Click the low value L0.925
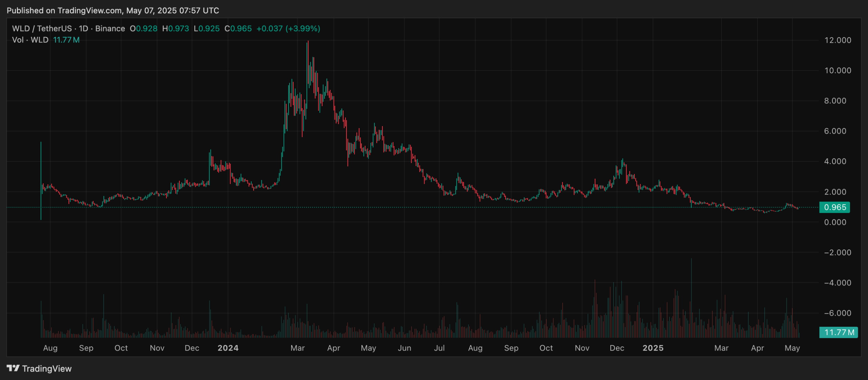 point(206,28)
